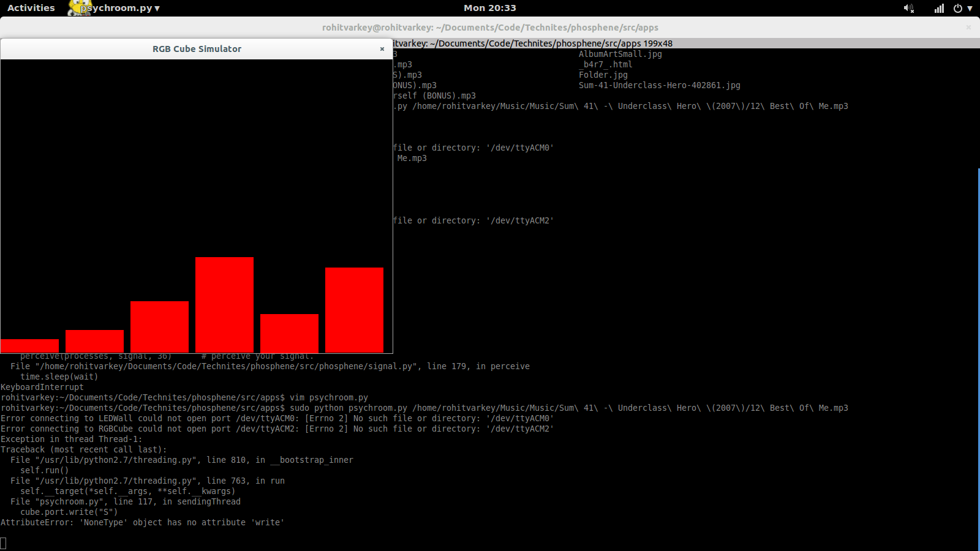
Task: Close the RGB Cube Simulator window
Action: (382, 49)
